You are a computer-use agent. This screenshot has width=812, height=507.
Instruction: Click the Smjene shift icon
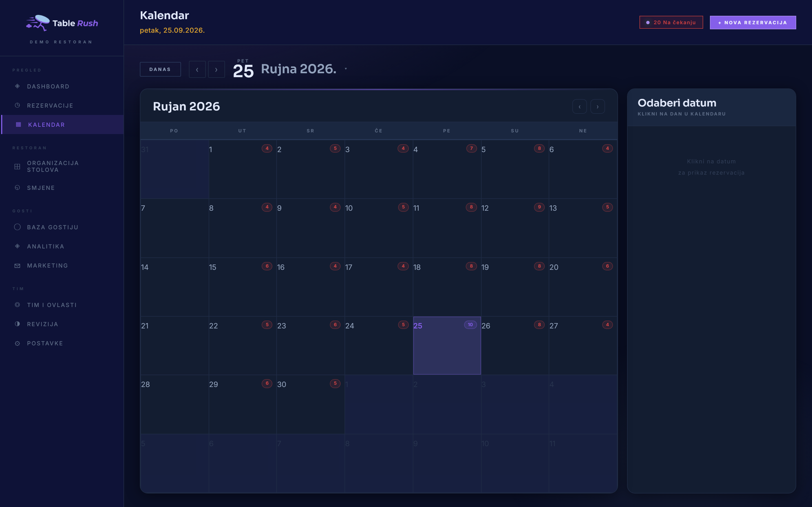tap(17, 188)
